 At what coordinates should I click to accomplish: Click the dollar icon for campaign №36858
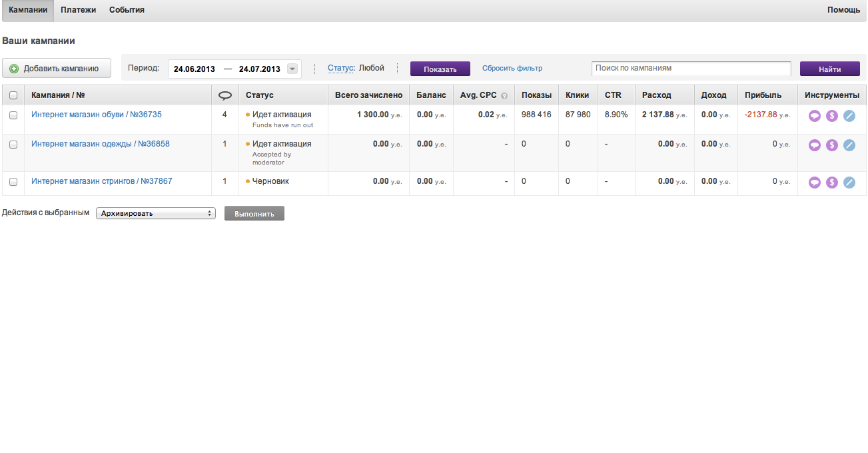pos(832,145)
